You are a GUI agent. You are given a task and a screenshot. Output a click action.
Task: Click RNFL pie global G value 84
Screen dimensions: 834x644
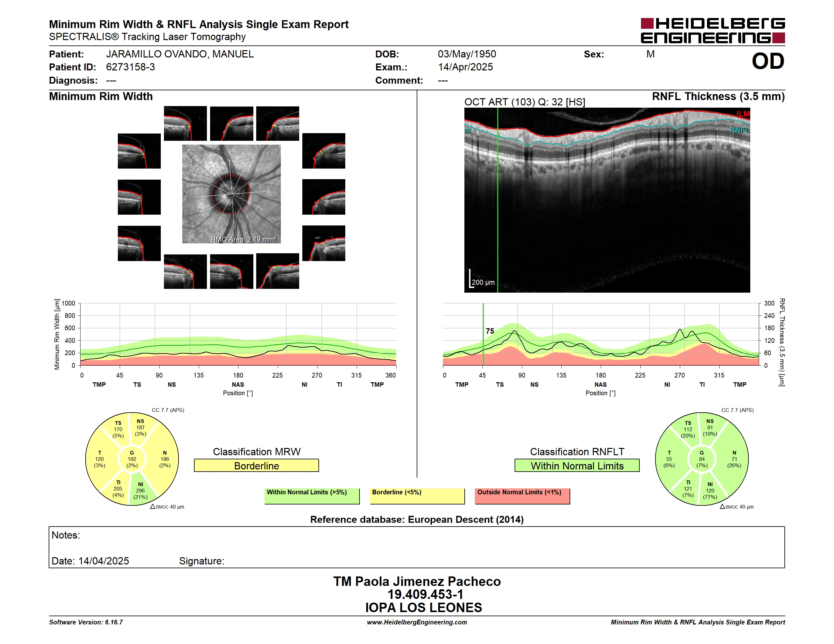tap(702, 459)
